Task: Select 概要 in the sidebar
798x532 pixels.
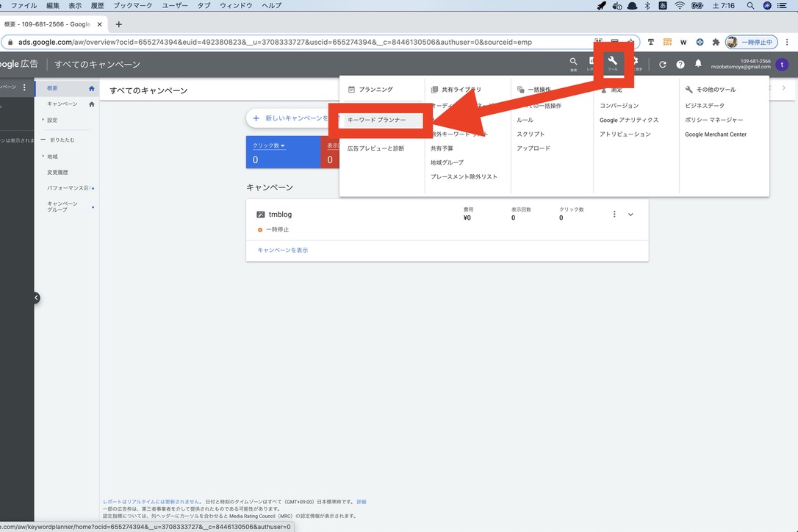Action: (52, 89)
